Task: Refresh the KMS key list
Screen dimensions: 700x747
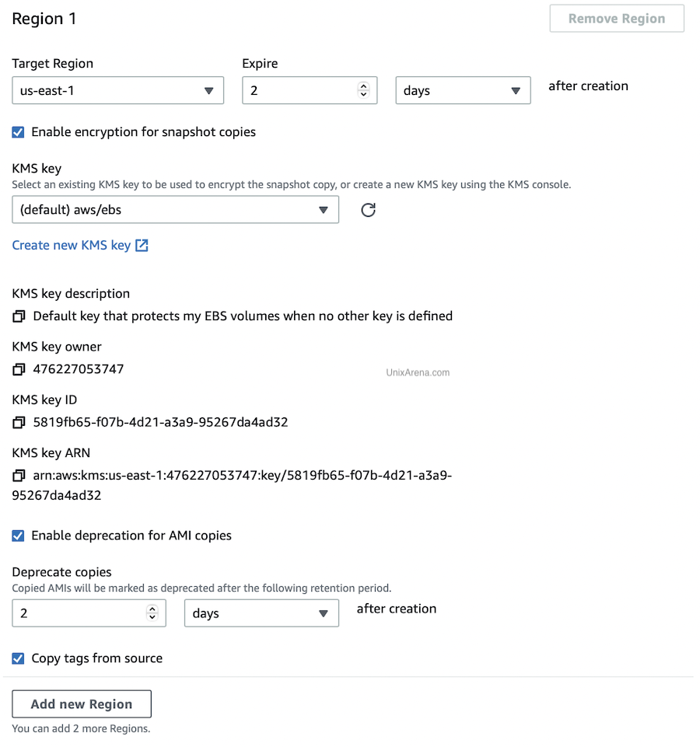Action: click(368, 210)
